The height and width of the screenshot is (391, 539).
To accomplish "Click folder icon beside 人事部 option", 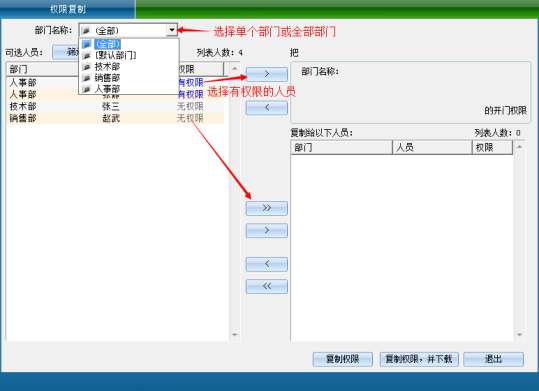I will [x=87, y=89].
